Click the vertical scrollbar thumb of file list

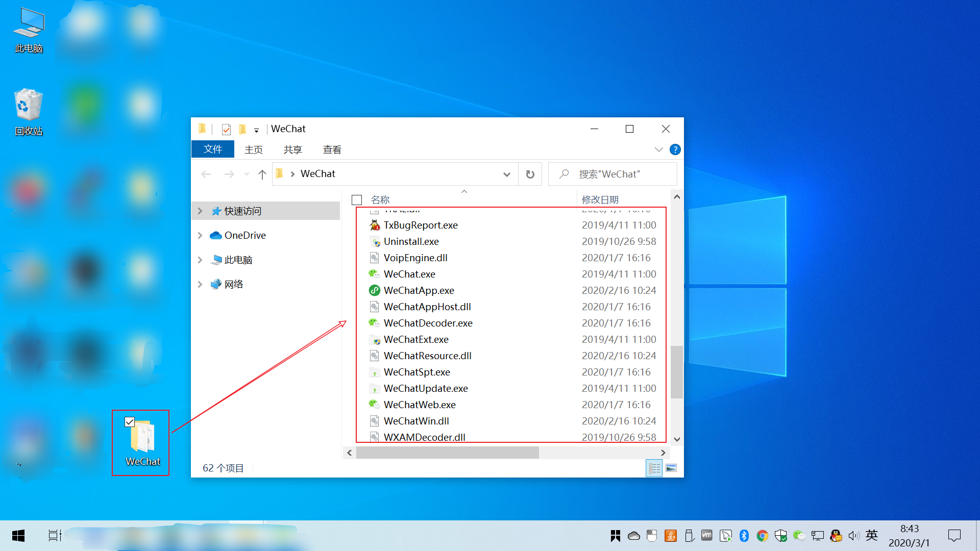click(677, 371)
